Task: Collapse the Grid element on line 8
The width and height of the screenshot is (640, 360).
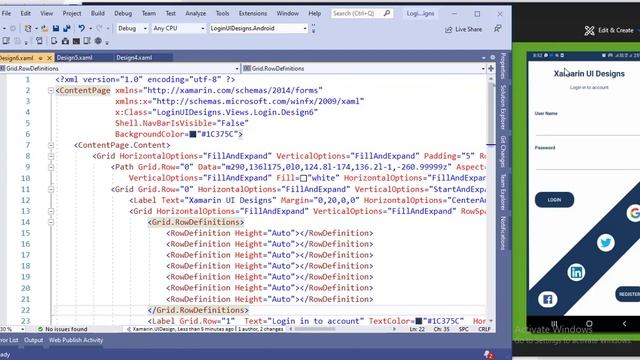Action: 51,156
